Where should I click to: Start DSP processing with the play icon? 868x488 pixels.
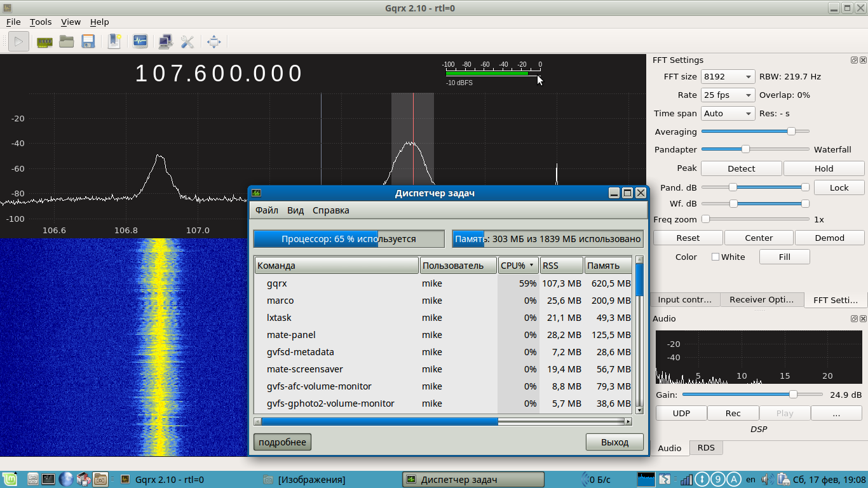click(18, 41)
